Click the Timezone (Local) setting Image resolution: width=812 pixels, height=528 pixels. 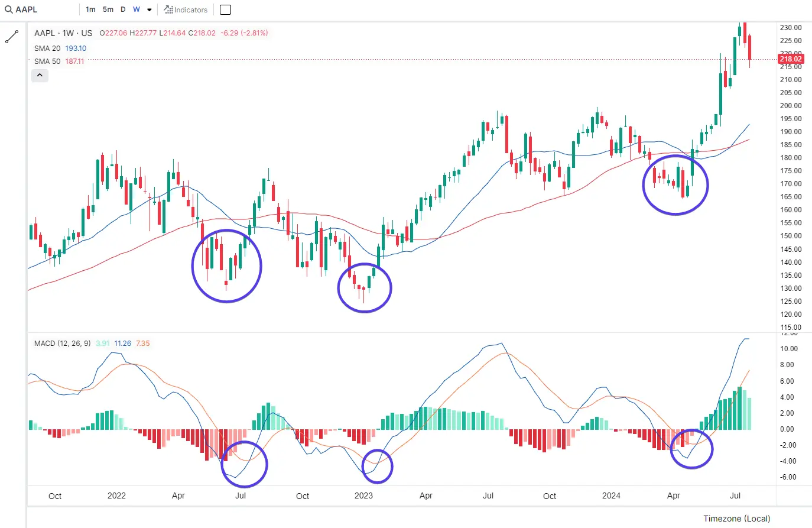coord(736,519)
